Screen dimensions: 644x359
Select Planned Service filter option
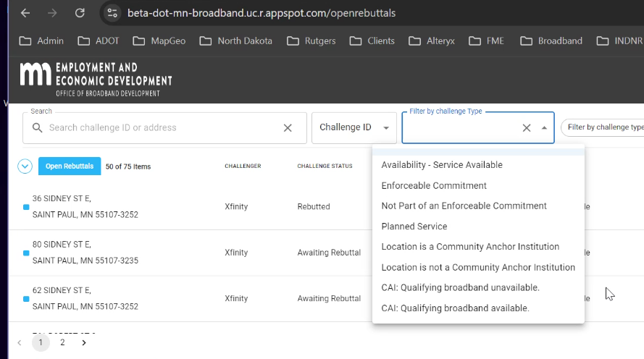[x=414, y=227]
